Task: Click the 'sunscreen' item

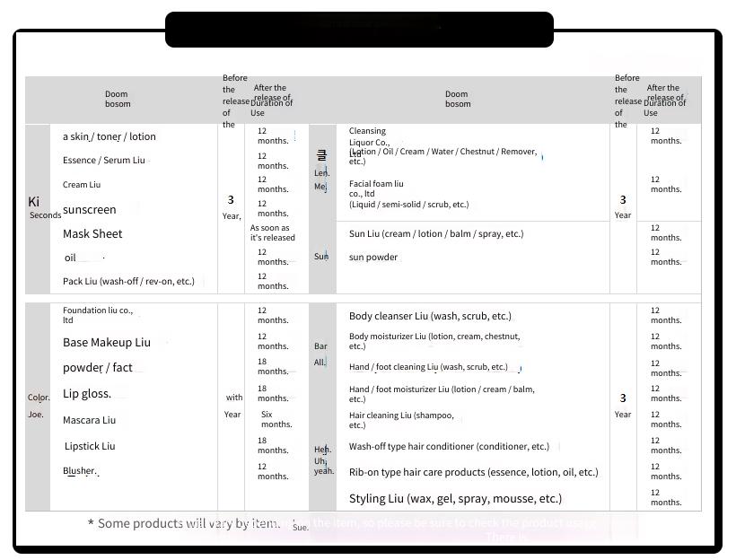Action: 89,209
